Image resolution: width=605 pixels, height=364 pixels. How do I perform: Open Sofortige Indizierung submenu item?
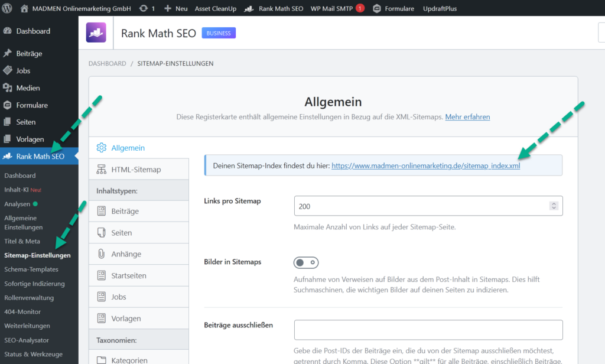point(34,284)
